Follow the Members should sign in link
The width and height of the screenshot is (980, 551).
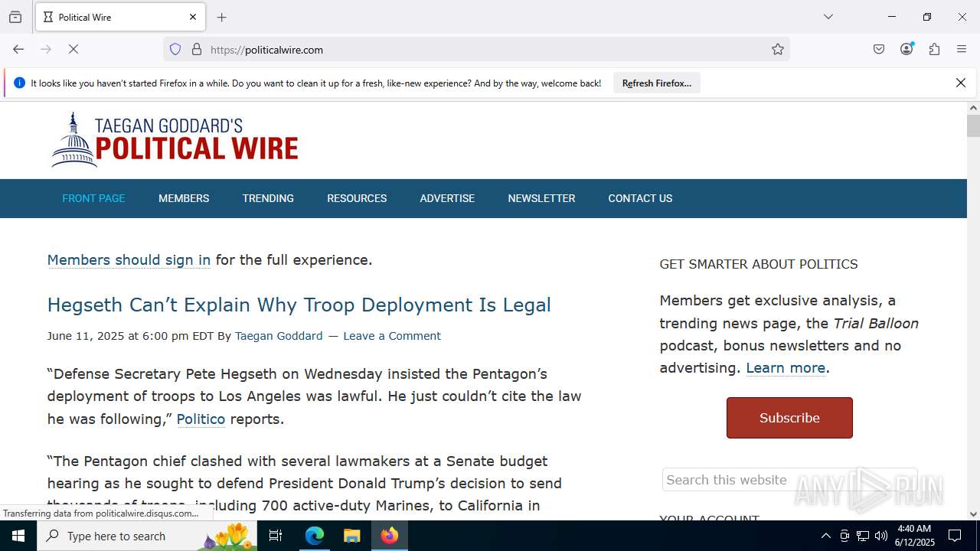coord(129,259)
